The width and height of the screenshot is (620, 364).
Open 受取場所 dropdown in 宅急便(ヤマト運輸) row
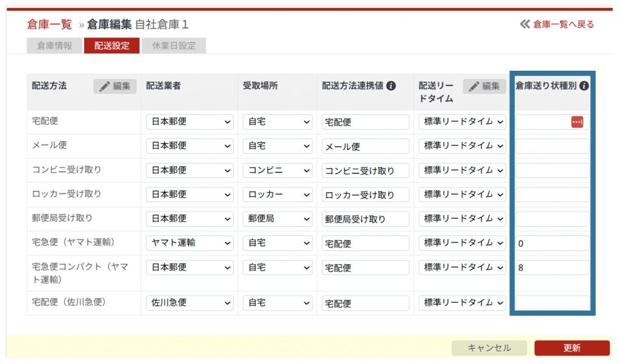277,243
